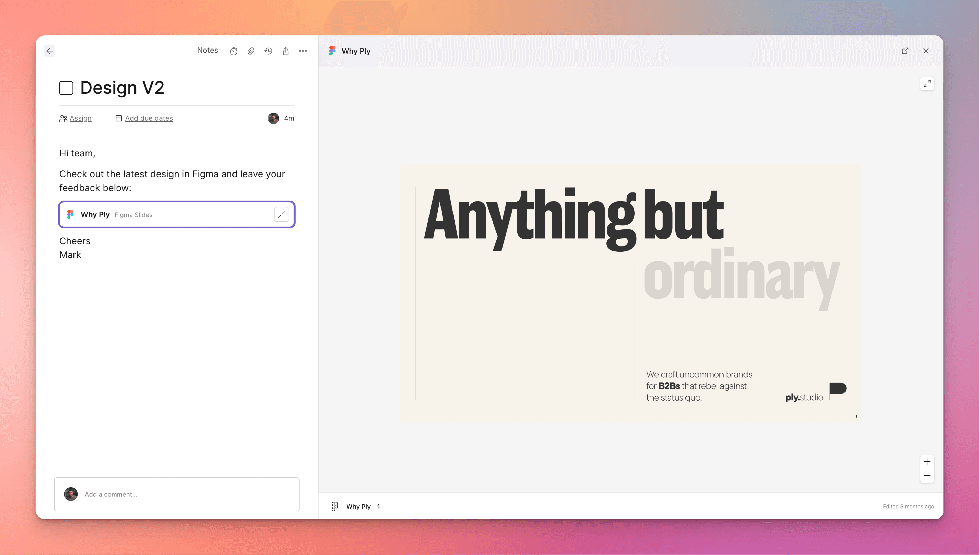Screen dimensions: 980x555
Task: Click the avatar in the comment box
Action: (71, 494)
